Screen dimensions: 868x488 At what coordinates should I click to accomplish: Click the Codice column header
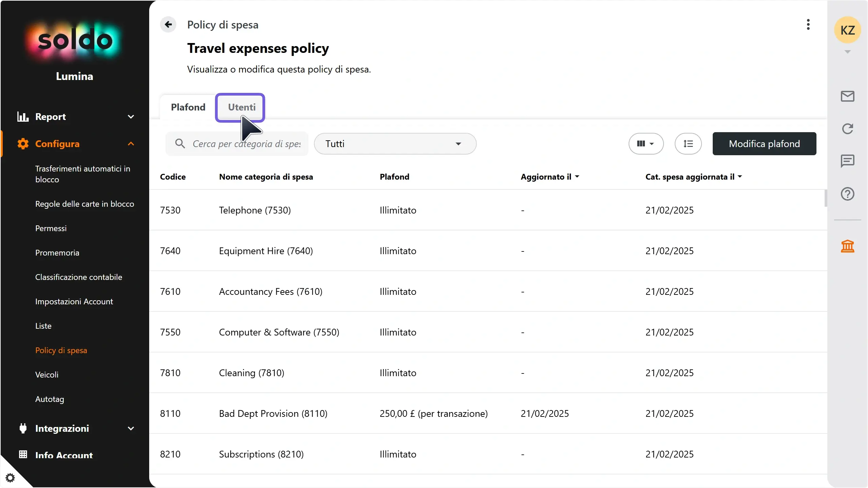point(173,177)
